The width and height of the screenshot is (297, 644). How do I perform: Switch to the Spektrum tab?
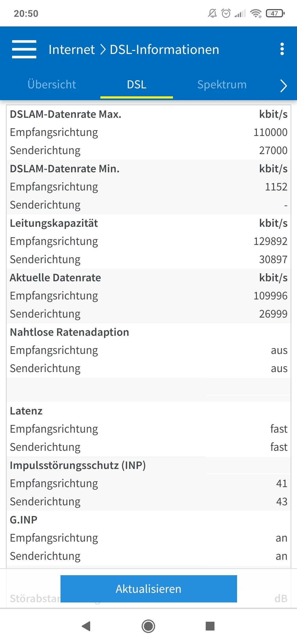point(222,84)
